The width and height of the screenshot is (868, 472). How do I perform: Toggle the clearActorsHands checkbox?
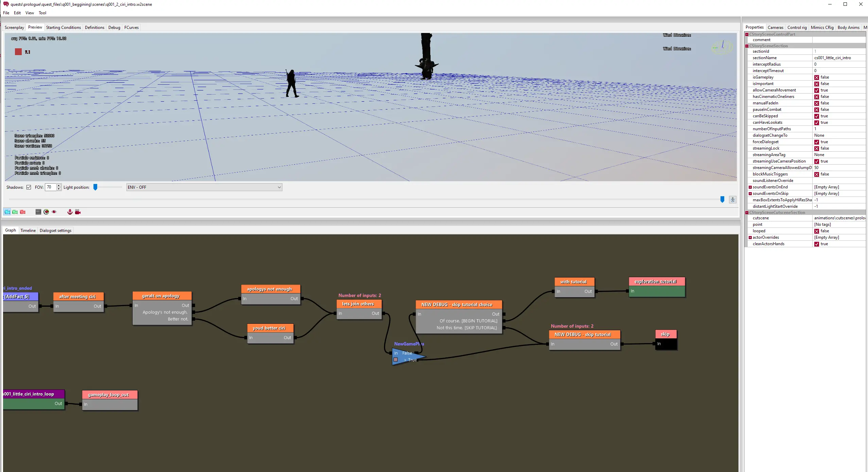pos(817,244)
